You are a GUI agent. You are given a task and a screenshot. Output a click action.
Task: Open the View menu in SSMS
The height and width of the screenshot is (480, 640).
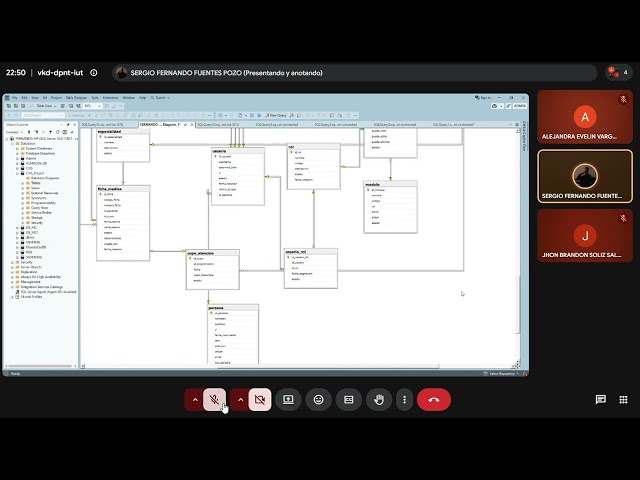click(35, 98)
